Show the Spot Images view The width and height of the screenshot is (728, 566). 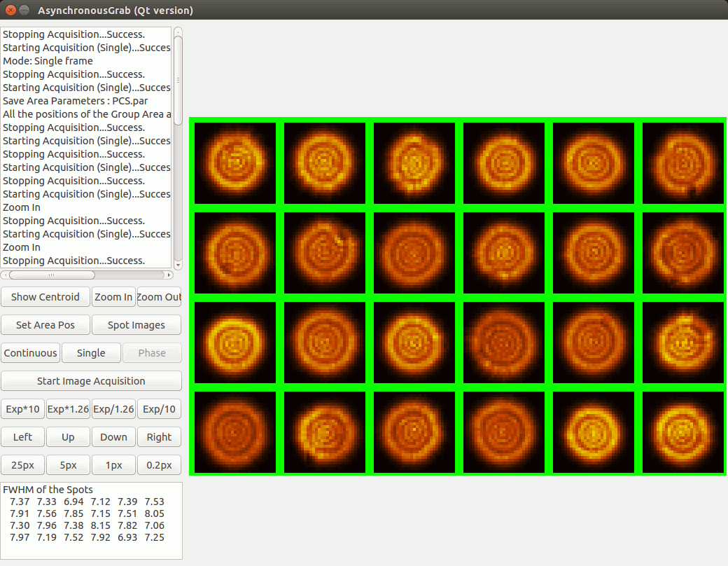click(136, 325)
